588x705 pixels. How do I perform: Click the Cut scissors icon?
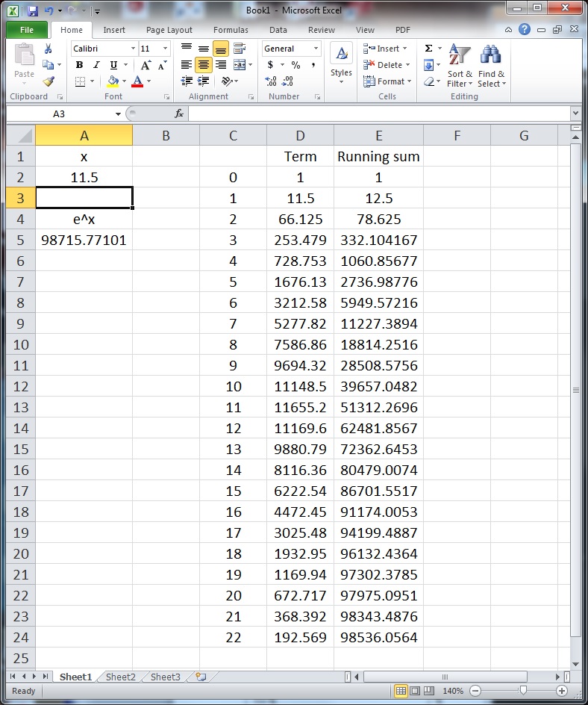coord(49,49)
